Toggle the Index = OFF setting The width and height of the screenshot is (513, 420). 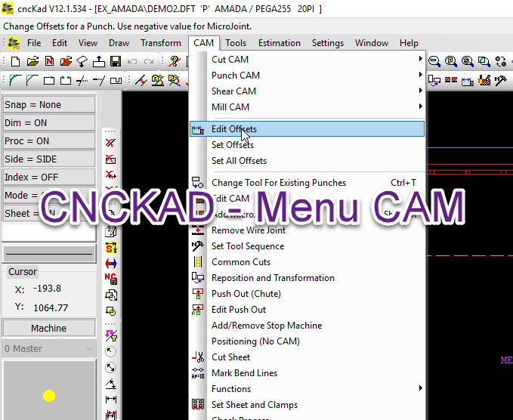click(x=49, y=178)
